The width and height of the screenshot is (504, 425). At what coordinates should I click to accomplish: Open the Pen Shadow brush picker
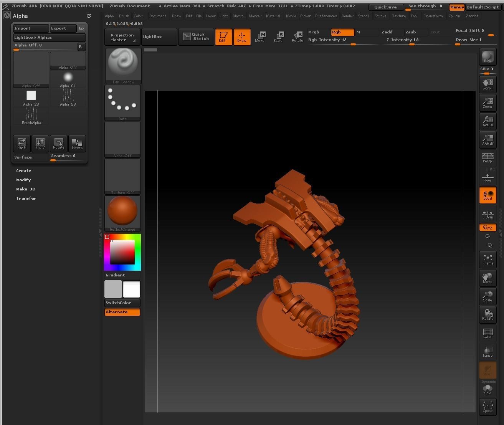123,66
